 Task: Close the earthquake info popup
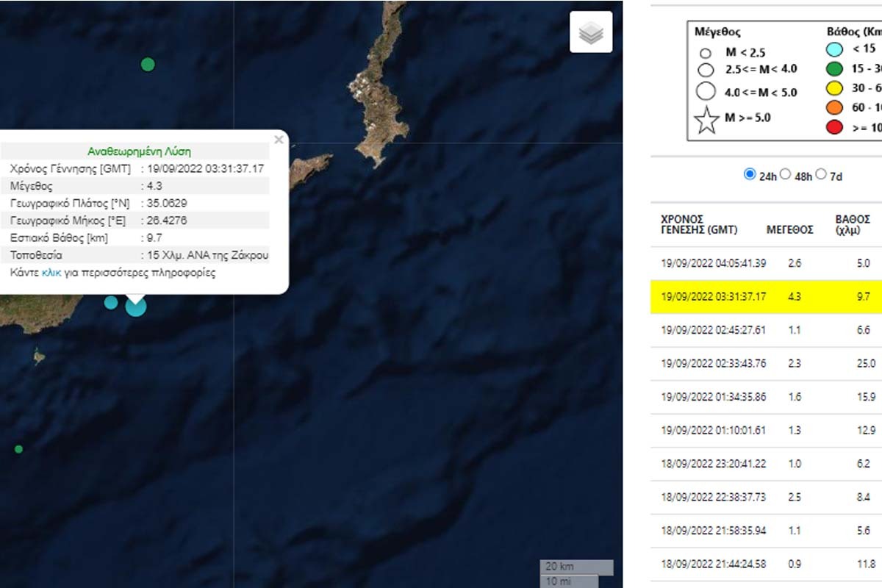click(x=279, y=139)
